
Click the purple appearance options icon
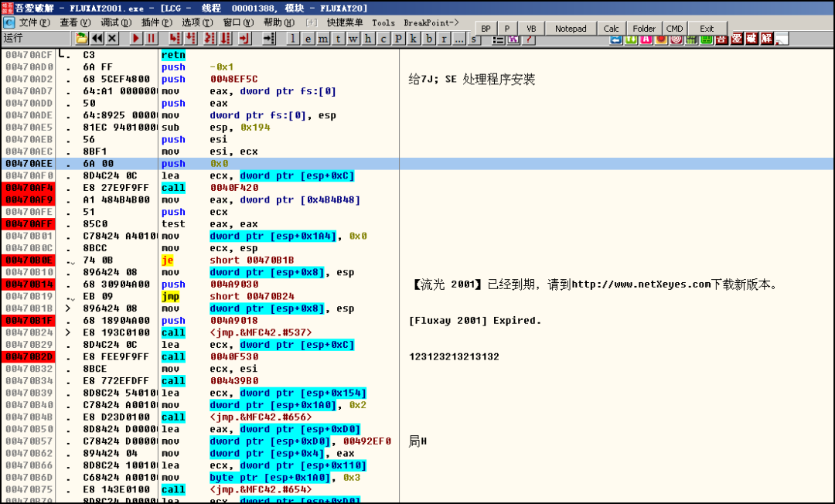click(x=513, y=40)
